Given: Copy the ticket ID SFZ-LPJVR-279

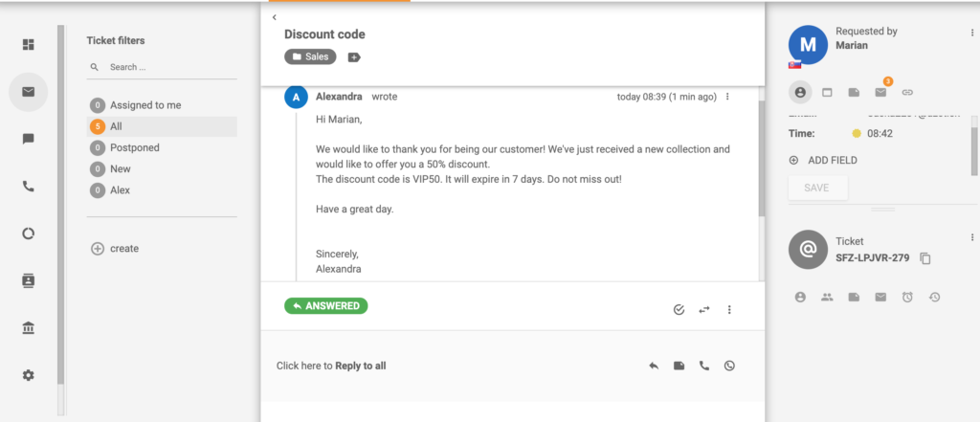Looking at the screenshot, I should pos(924,258).
